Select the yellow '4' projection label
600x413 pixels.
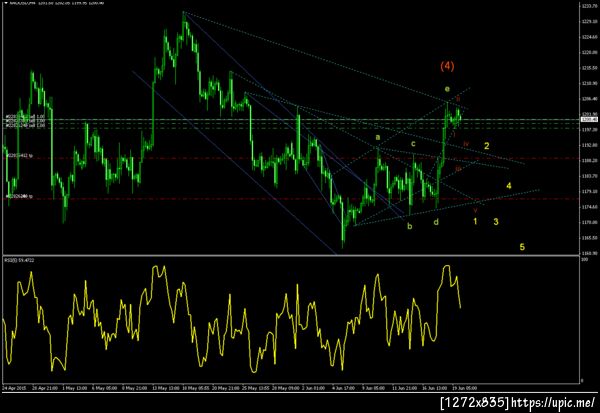coord(509,186)
